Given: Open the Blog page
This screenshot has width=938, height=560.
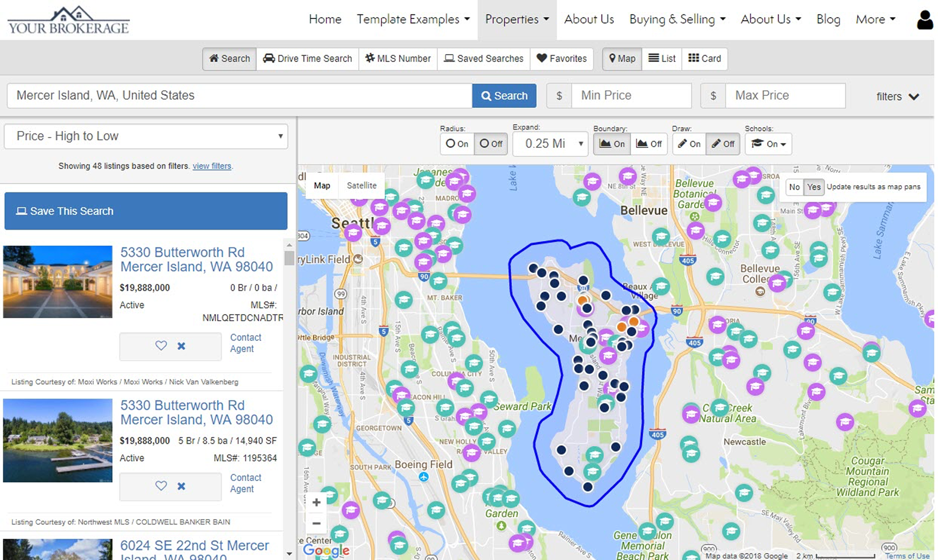Looking at the screenshot, I should 828,19.
